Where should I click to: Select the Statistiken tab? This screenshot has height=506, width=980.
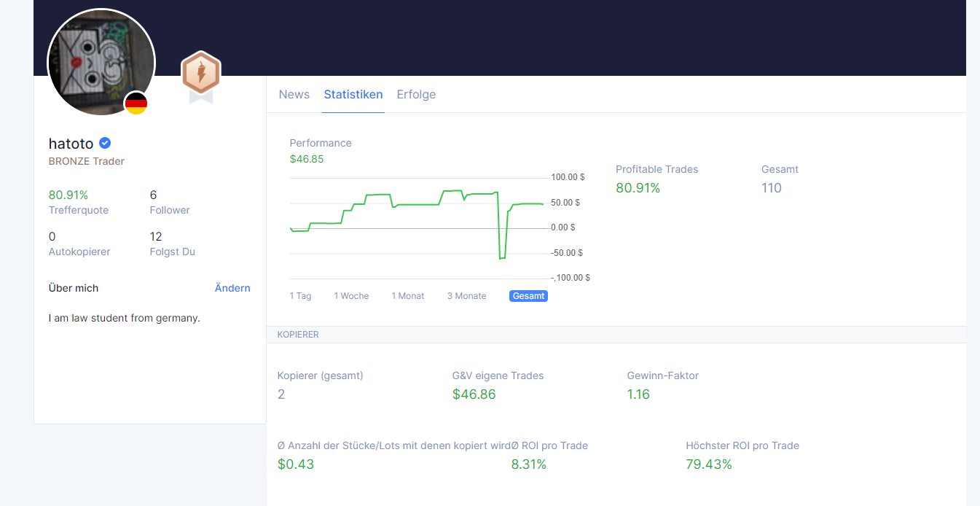pos(353,94)
